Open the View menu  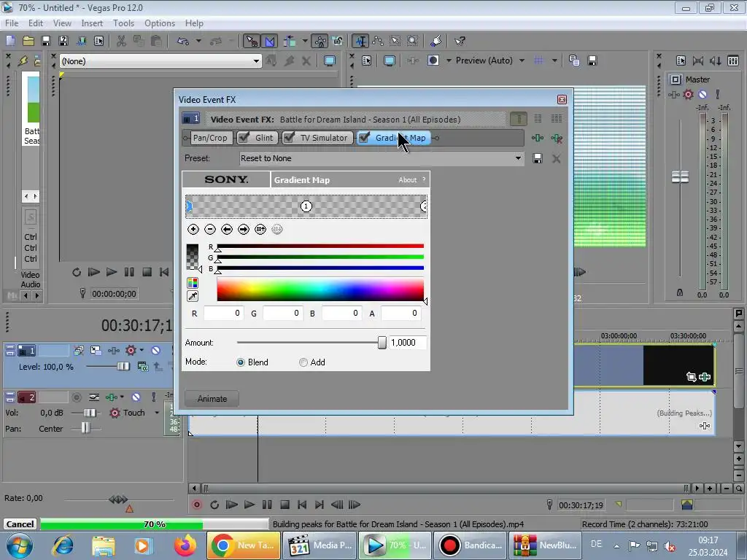click(62, 23)
